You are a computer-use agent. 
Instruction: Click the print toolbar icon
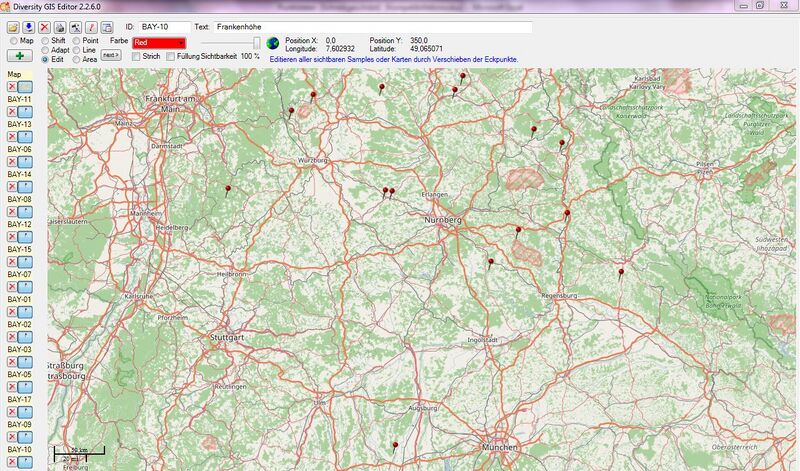point(60,28)
